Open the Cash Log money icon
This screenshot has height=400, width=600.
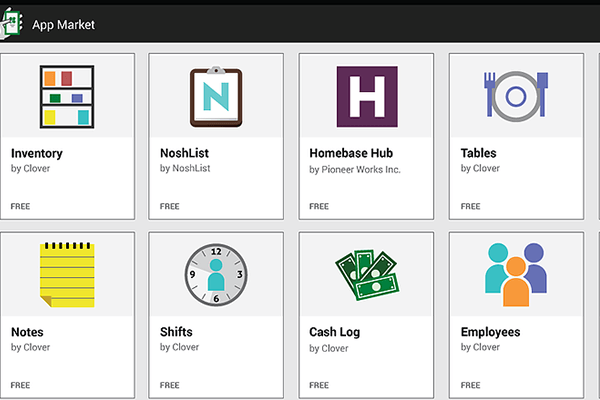point(367,275)
